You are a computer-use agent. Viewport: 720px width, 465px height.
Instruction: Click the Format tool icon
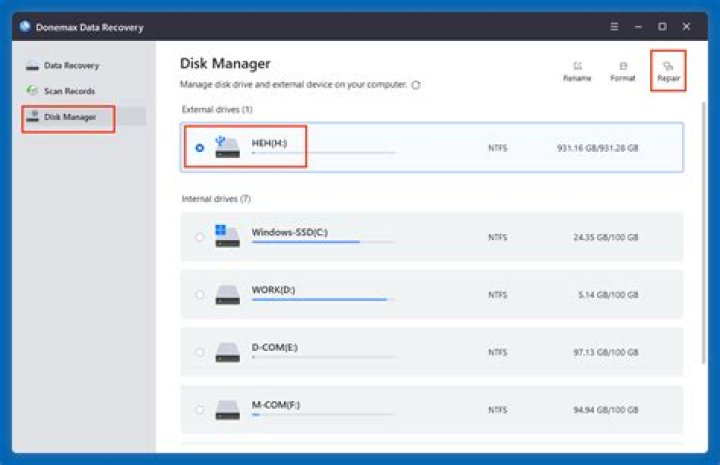[x=623, y=66]
